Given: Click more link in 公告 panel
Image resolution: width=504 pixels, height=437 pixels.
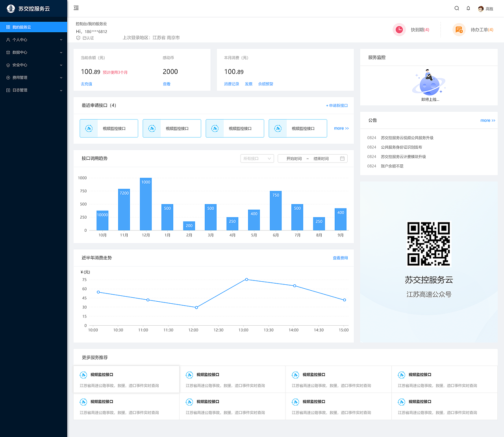Looking at the screenshot, I should point(488,120).
